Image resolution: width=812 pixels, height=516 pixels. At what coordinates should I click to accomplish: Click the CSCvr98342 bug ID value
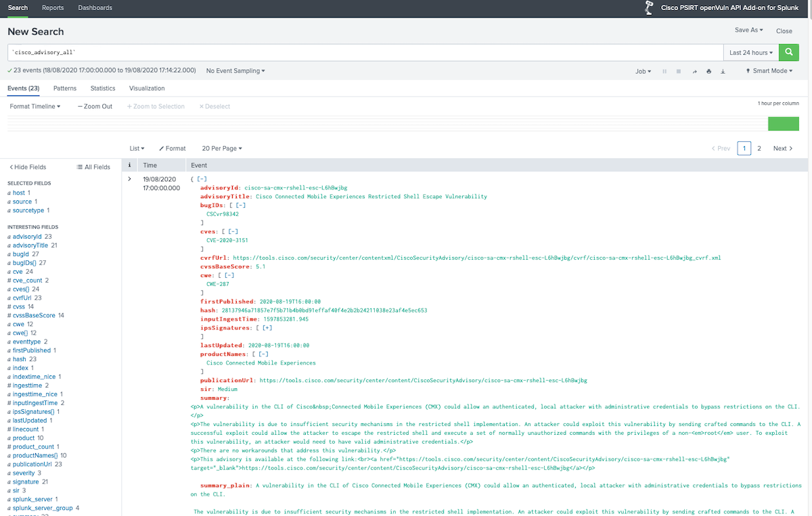[x=223, y=214]
